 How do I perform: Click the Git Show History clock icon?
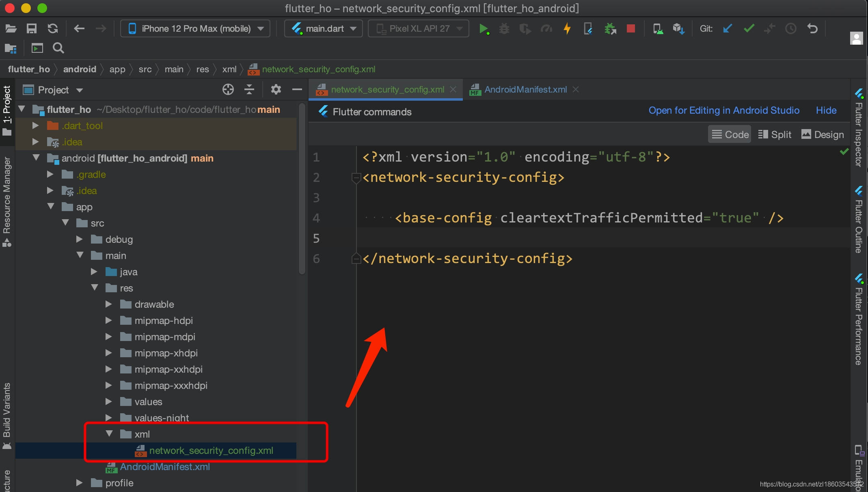coord(791,28)
